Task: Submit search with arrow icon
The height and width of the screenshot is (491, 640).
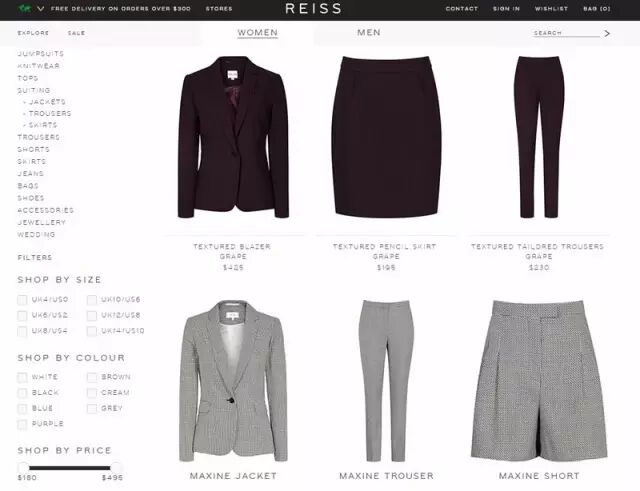Action: click(607, 33)
